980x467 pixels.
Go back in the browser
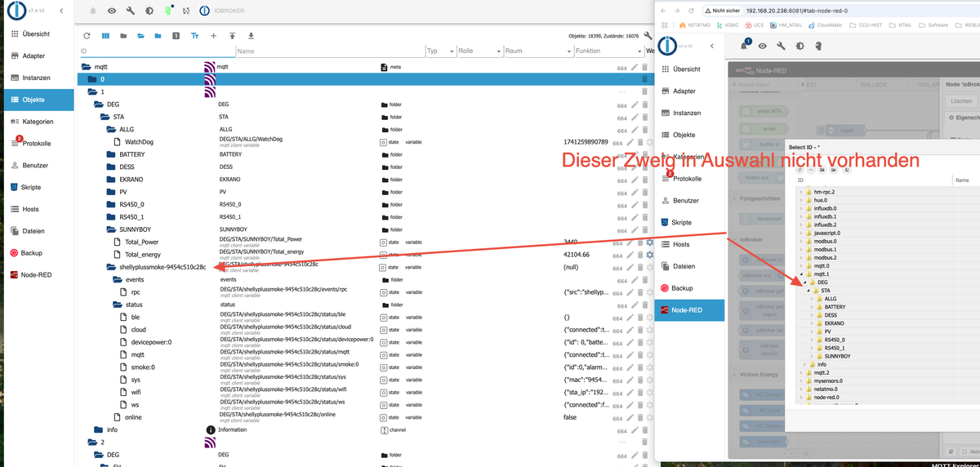coord(662,11)
